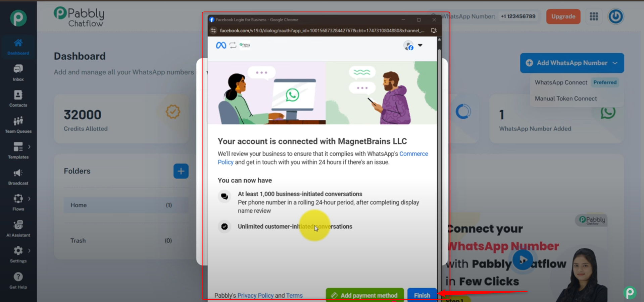Click the site info icon in the popup address bar

213,31
